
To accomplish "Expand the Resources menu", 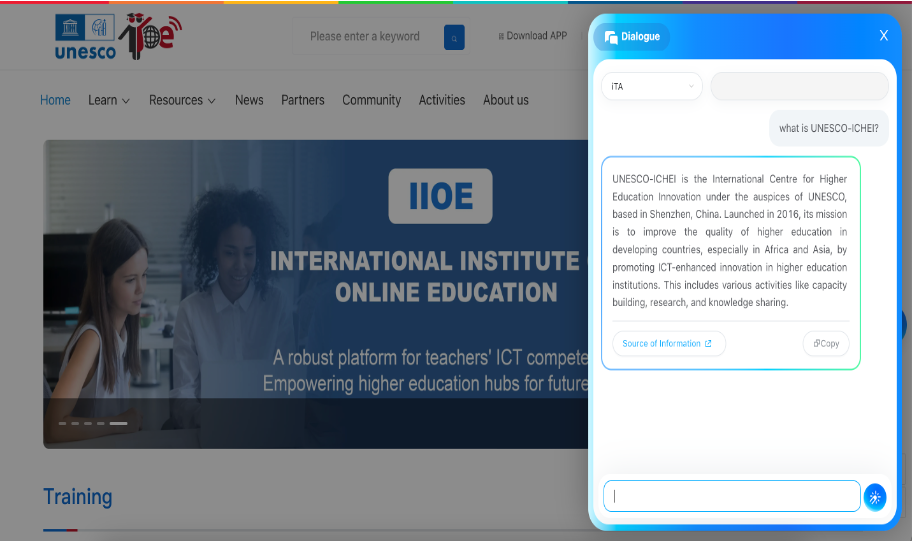I will coord(182,100).
